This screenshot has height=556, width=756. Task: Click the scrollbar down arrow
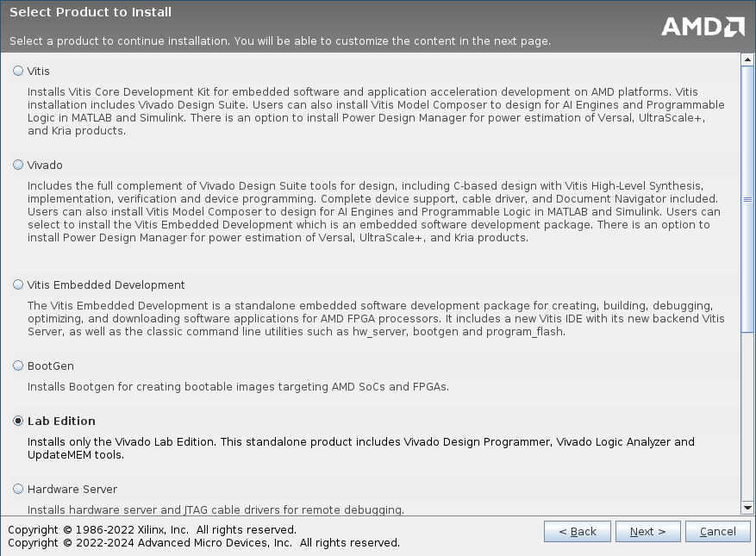click(x=747, y=508)
